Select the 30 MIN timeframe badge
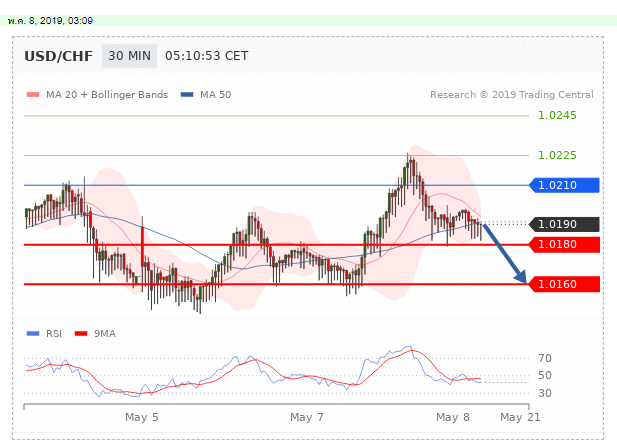 [x=129, y=56]
